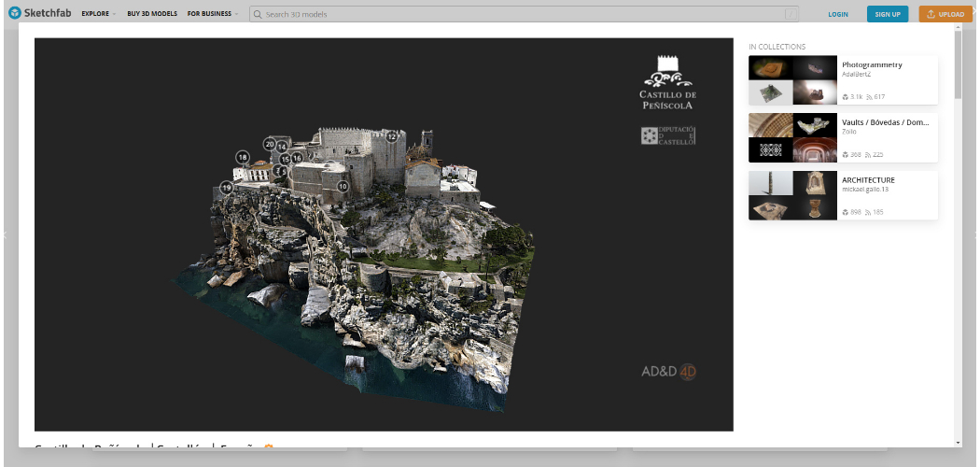Click the Sketchfab logo icon

pyautogui.click(x=15, y=14)
